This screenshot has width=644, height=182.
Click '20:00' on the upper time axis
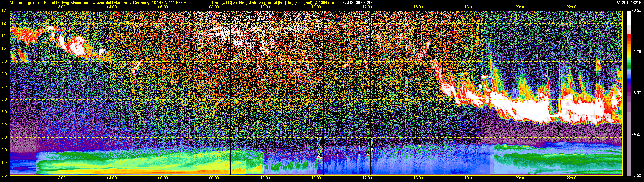tap(520, 7)
